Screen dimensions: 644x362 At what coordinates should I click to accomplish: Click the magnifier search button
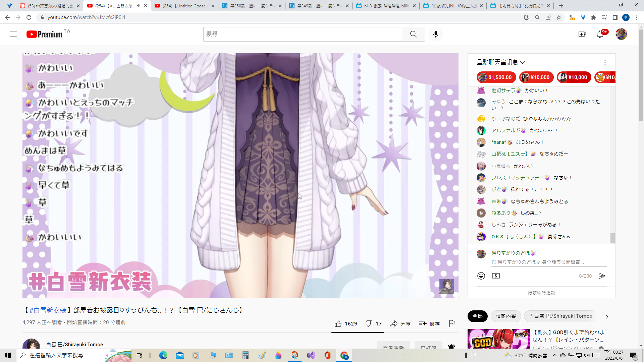pos(413,34)
